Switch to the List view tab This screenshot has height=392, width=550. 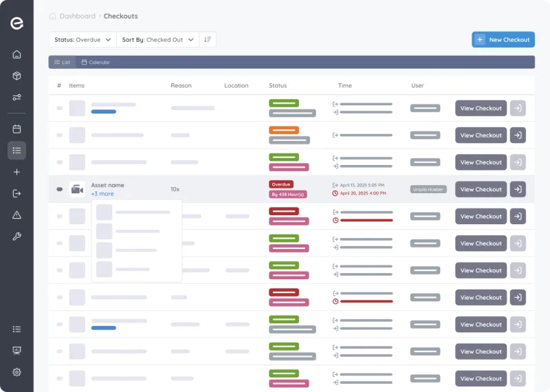click(62, 62)
